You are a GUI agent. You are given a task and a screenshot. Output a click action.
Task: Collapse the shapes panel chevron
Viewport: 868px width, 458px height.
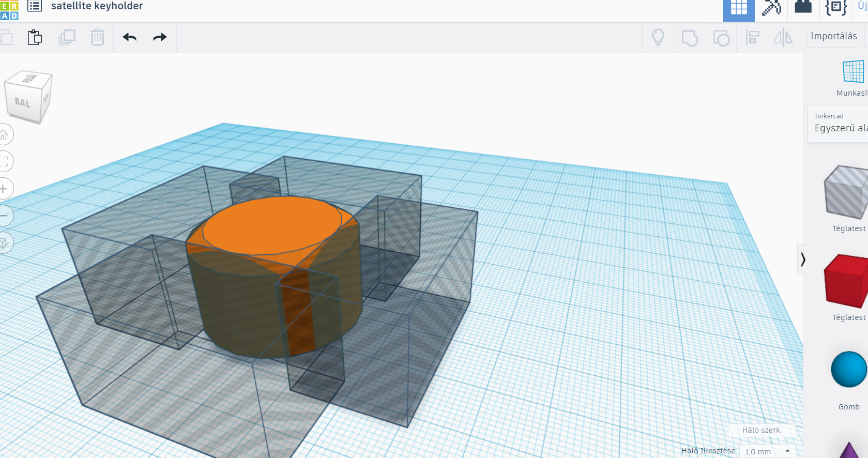tap(802, 259)
